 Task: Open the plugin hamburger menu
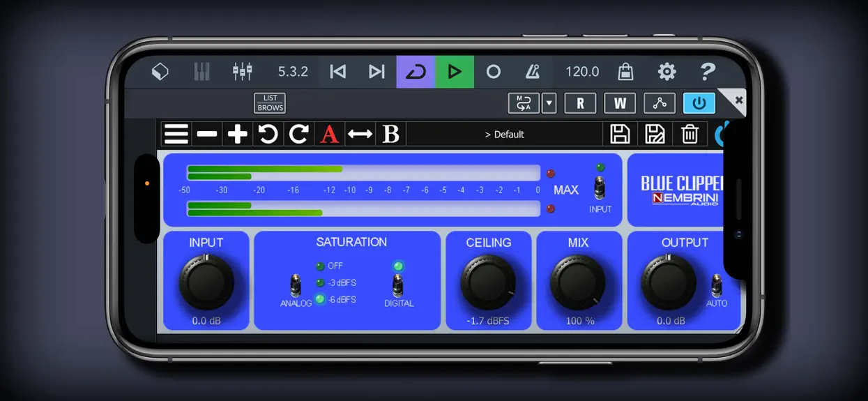pos(176,134)
